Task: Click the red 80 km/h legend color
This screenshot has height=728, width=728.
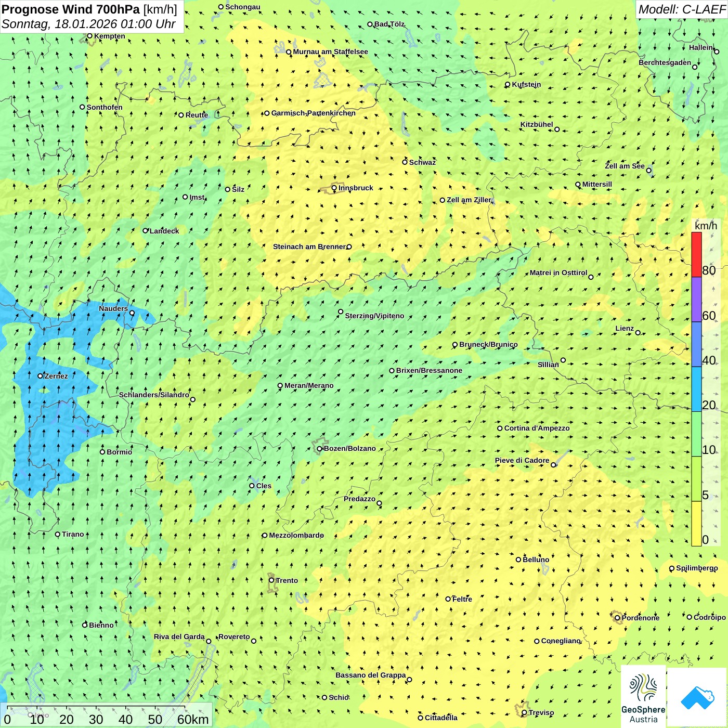Action: point(696,255)
